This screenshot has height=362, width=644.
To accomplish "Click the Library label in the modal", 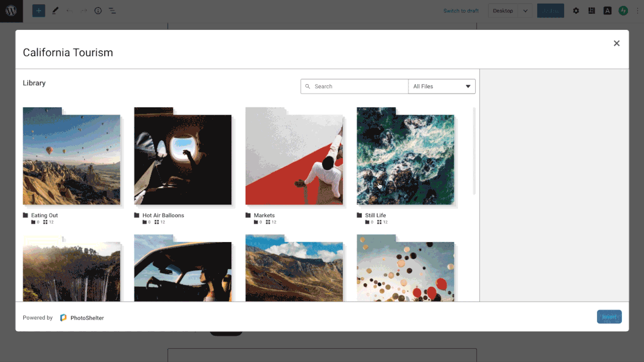I will [x=33, y=83].
